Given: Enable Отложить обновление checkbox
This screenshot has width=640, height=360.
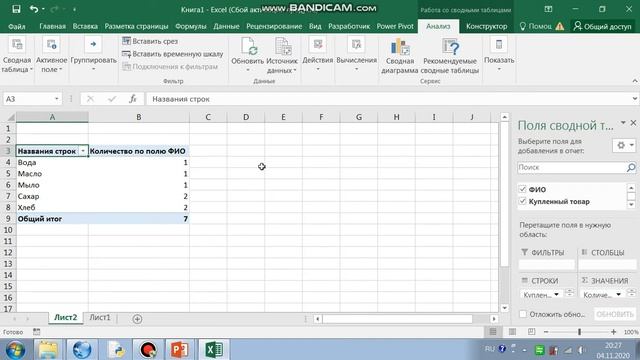Looking at the screenshot, I should [x=523, y=314].
